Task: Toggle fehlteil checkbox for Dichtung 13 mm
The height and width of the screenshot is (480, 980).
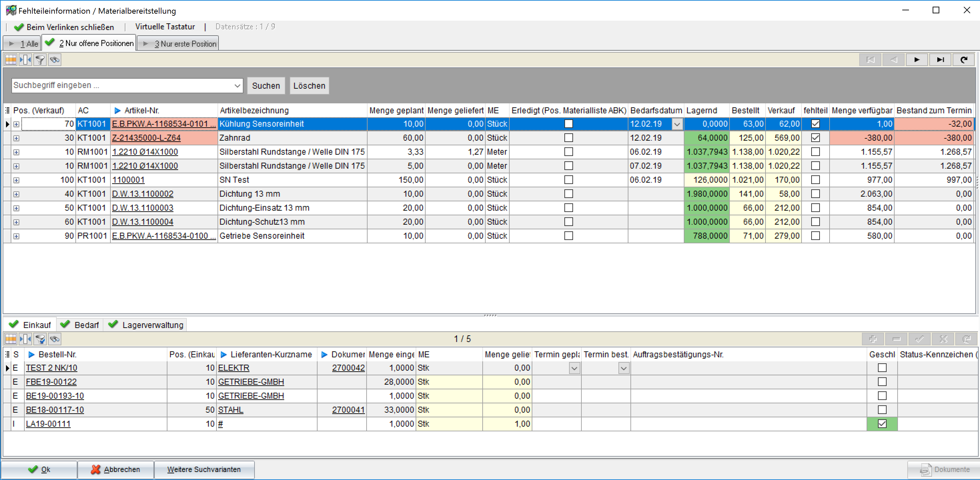Action: tap(815, 194)
